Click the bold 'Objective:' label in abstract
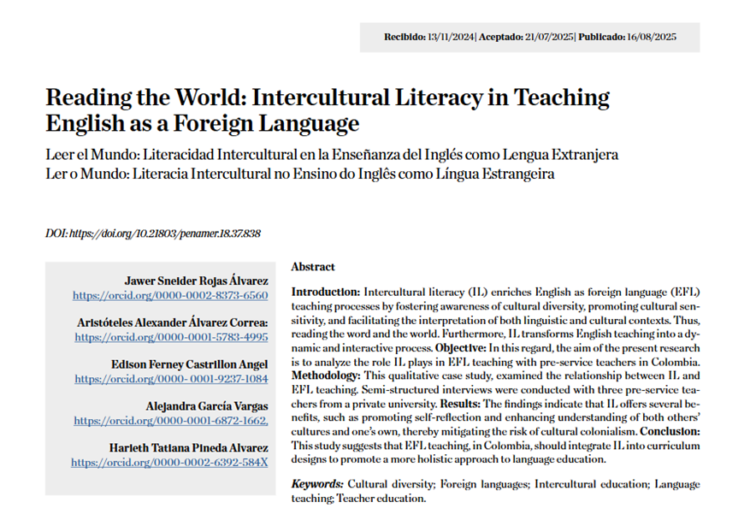This screenshot has height=532, width=756. click(464, 348)
